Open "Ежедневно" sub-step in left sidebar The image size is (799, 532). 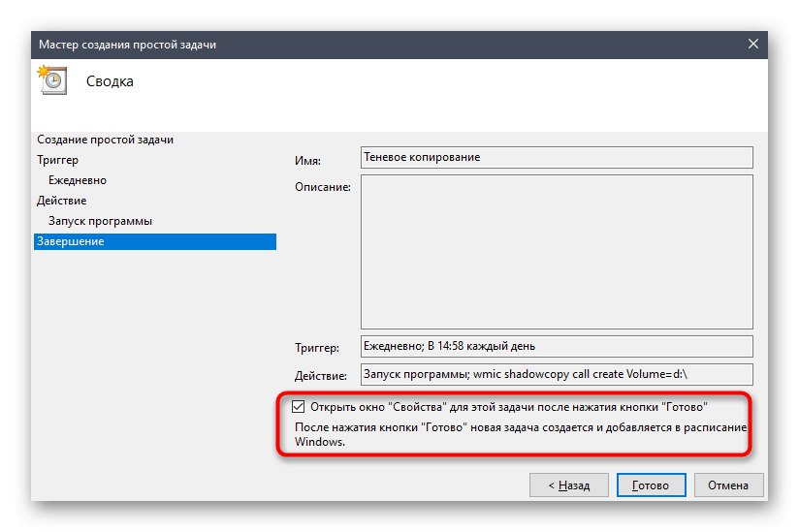(78, 180)
